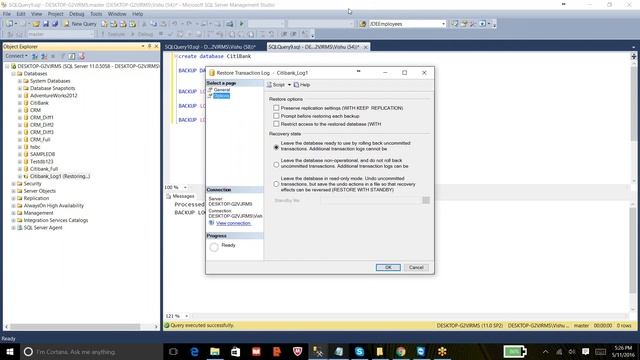Open the Connect dropdown in Object Explorer

point(17,56)
